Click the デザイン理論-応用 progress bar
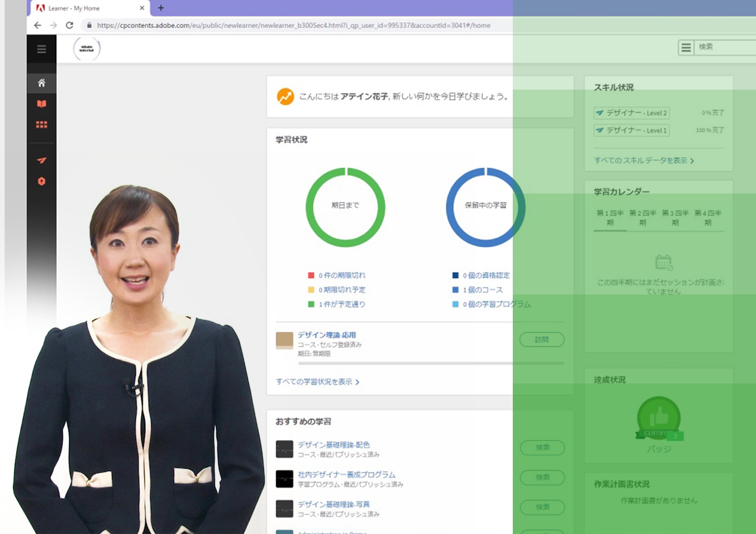 pyautogui.click(x=430, y=363)
